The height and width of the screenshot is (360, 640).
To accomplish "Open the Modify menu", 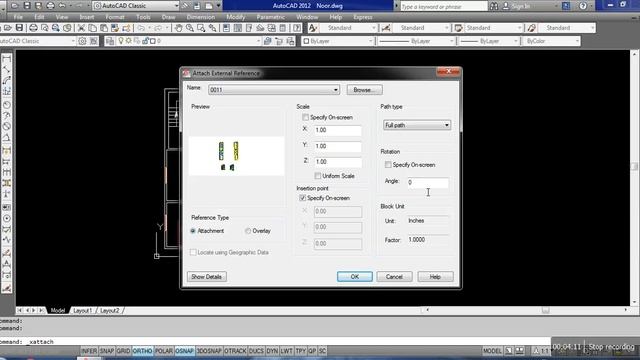I will [236, 17].
